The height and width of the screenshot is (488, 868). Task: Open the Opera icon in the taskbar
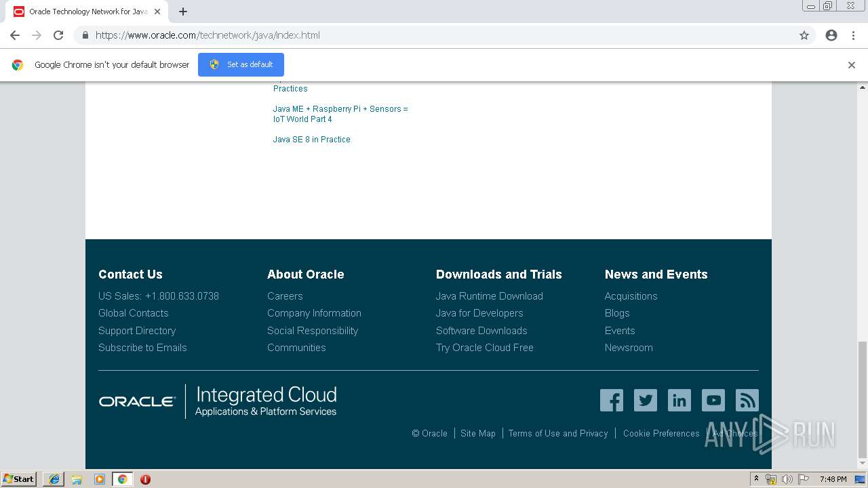coord(145,479)
